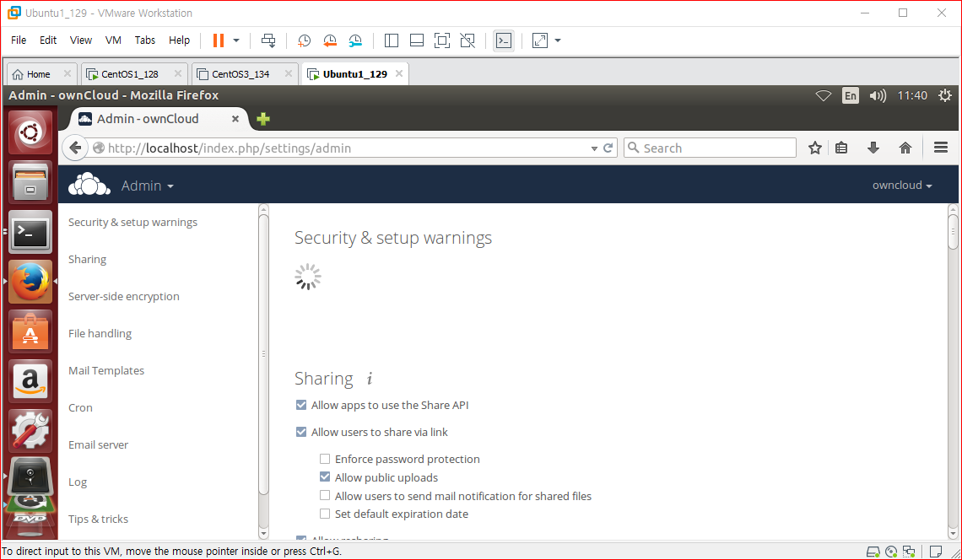
Task: Open VMware File menu
Action: (19, 40)
